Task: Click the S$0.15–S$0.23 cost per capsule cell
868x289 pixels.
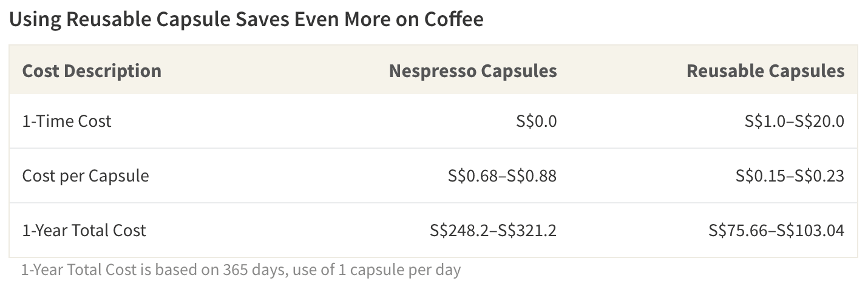Action: click(790, 176)
